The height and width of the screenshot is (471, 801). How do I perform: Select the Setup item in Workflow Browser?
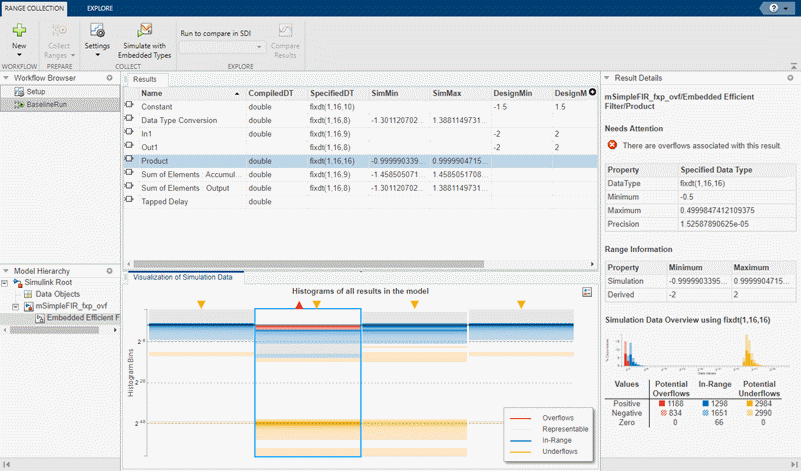pos(35,91)
